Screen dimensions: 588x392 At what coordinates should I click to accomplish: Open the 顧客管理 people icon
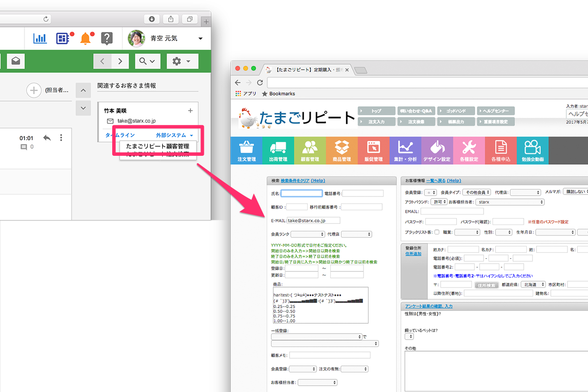click(x=310, y=150)
